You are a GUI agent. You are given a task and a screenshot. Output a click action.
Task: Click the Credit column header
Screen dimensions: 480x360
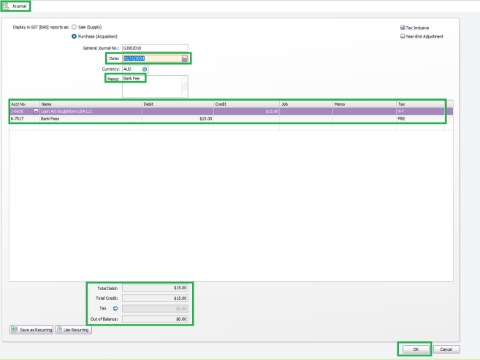click(x=246, y=104)
